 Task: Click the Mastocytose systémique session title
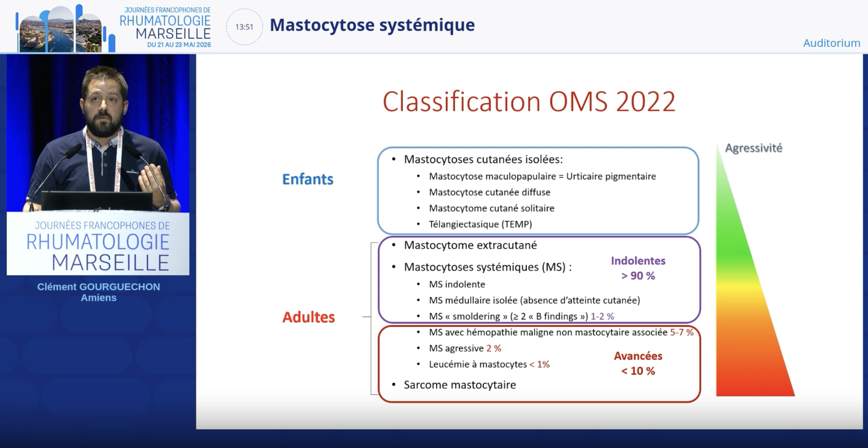[372, 25]
